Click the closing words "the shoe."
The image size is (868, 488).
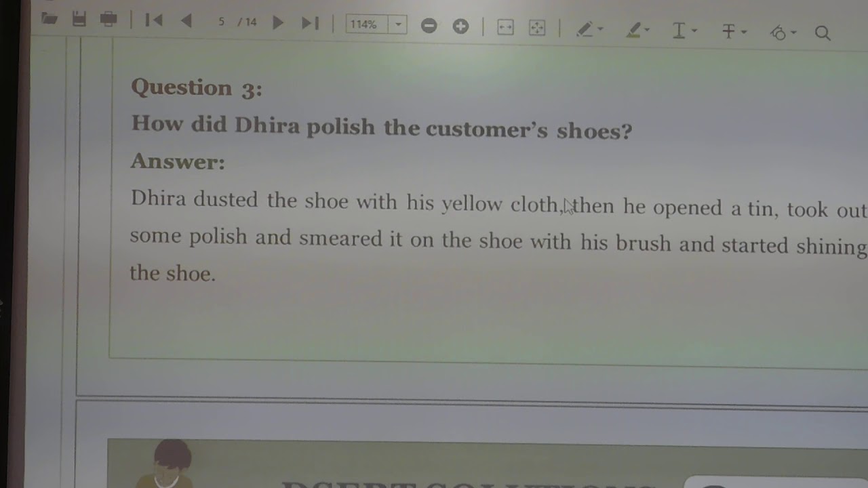coord(172,273)
